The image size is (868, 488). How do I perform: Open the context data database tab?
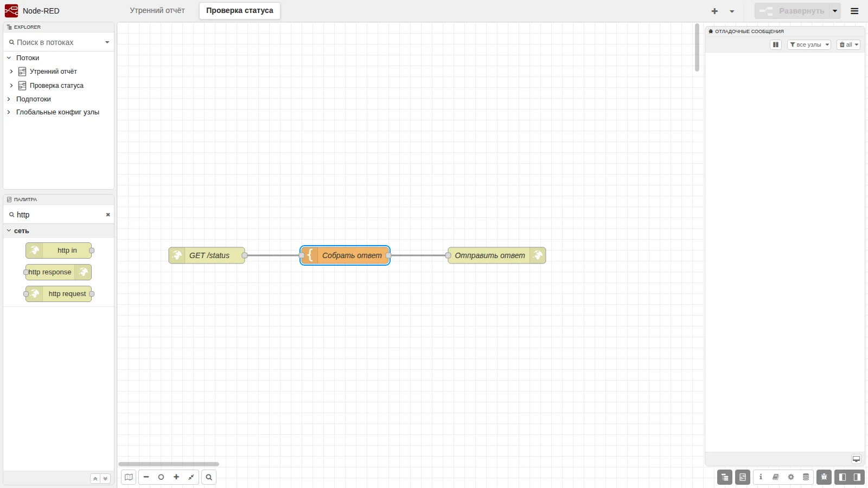806,477
